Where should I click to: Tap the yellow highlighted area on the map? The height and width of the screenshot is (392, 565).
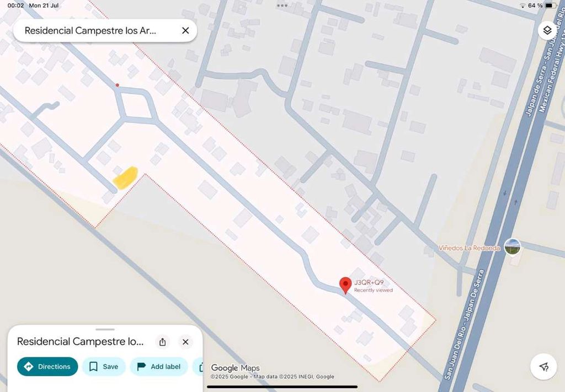pos(125,176)
